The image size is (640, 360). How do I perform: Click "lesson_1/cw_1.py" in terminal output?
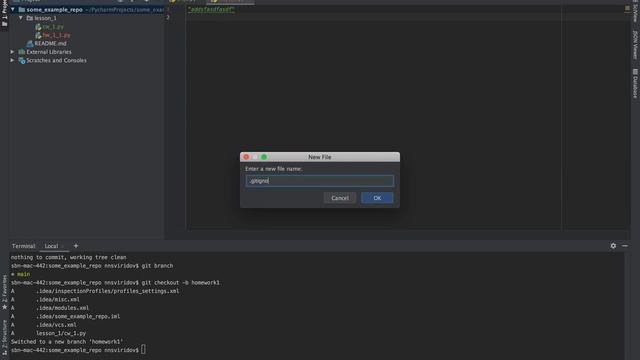tap(61, 333)
